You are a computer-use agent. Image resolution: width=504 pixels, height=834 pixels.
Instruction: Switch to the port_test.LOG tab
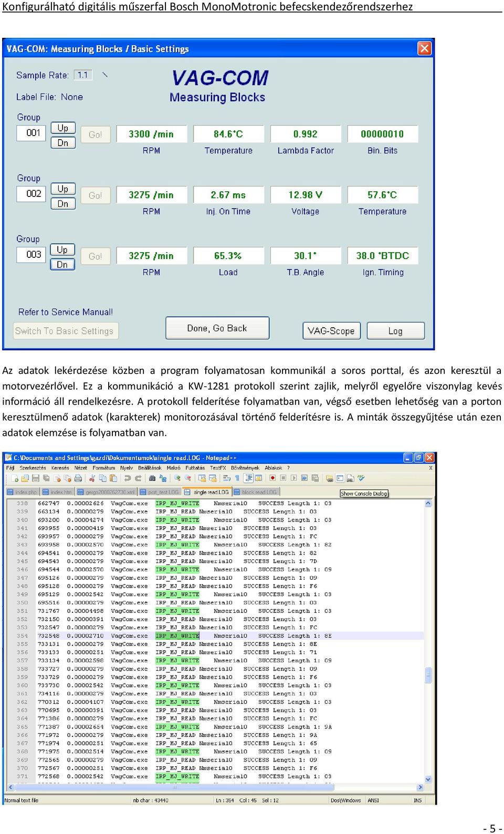(x=160, y=492)
